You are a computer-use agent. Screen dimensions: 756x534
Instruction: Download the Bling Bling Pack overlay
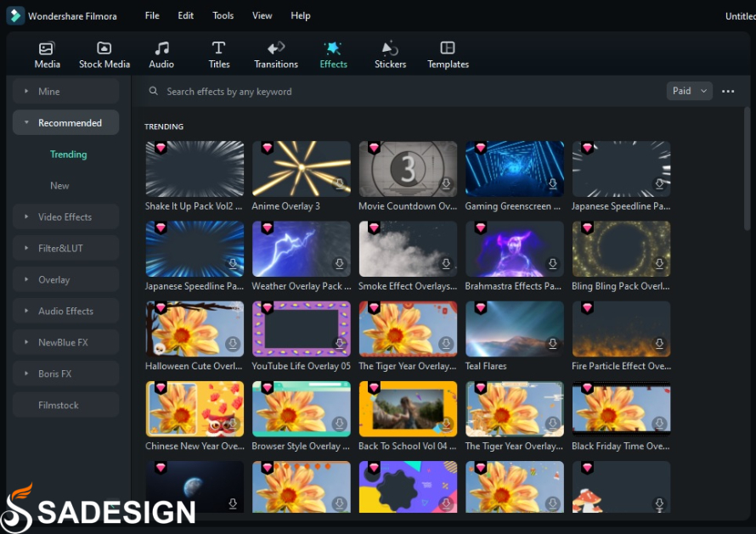click(x=659, y=264)
